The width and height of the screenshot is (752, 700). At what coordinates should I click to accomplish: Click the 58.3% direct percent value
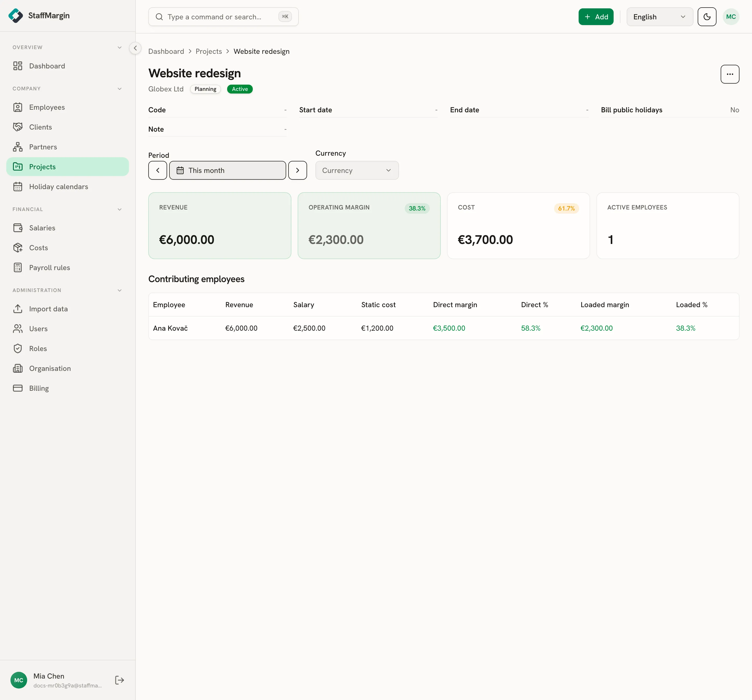coord(530,328)
